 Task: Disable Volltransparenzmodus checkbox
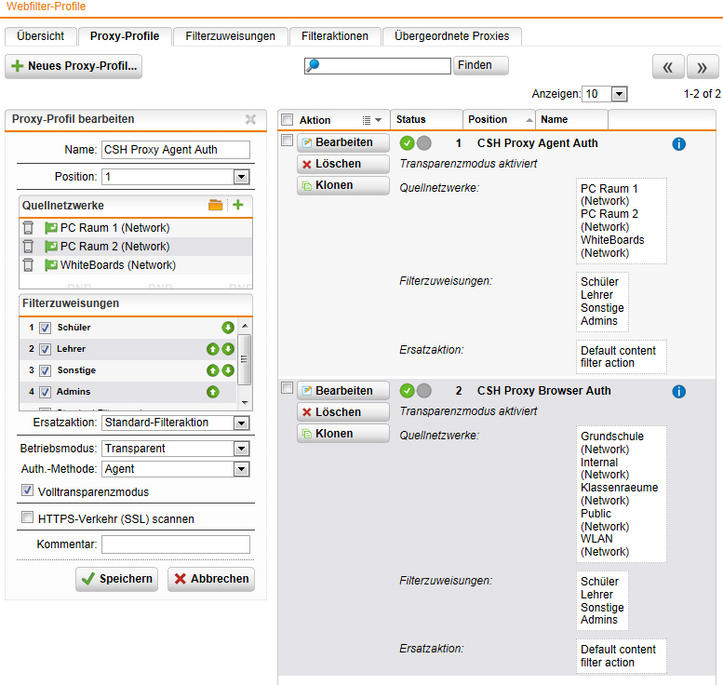tap(27, 490)
